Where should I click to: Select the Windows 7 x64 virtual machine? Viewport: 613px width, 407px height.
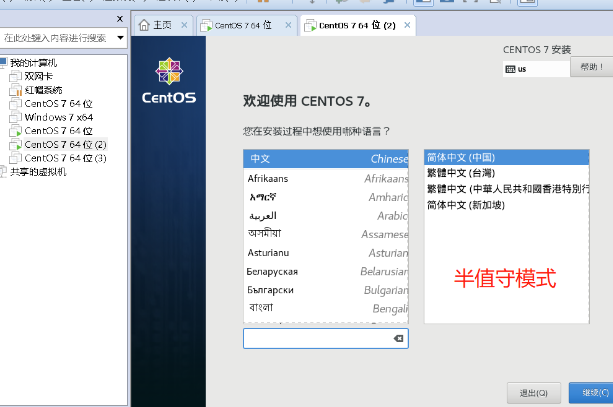(59, 117)
